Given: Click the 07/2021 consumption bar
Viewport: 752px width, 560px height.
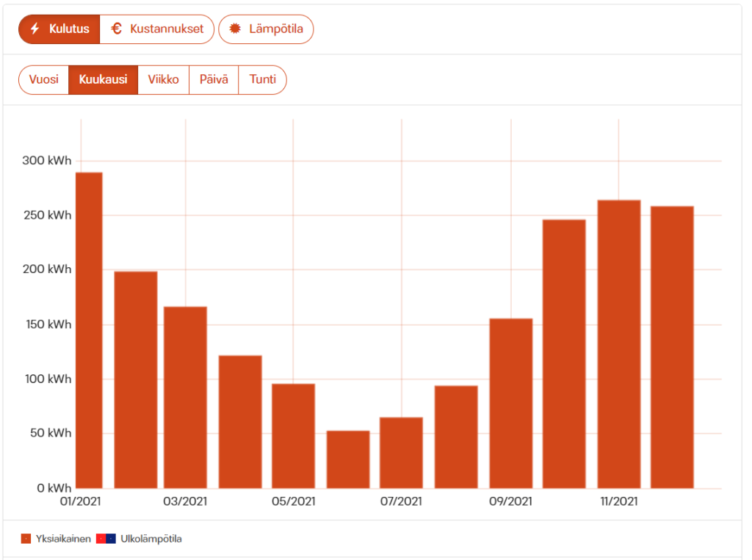Looking at the screenshot, I should (x=402, y=453).
